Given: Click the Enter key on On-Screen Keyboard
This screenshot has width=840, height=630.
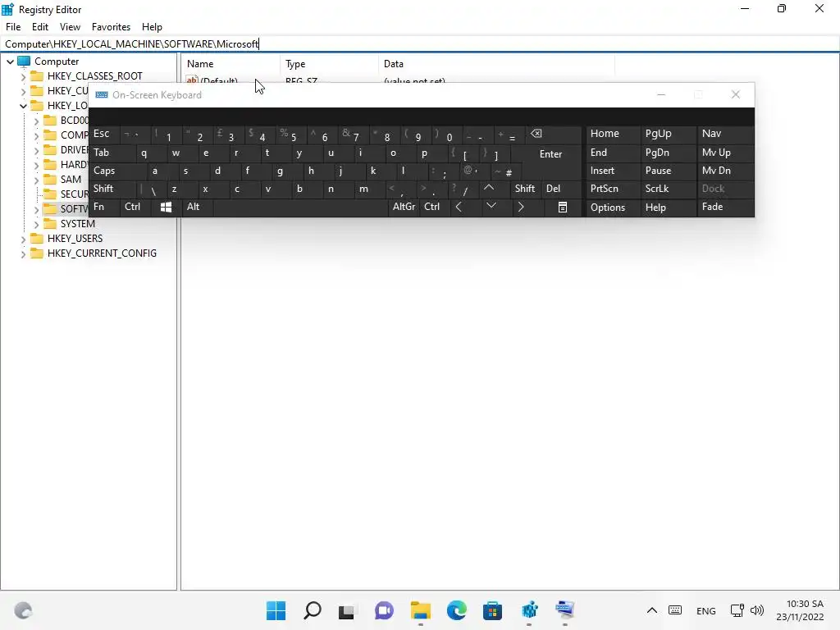Looking at the screenshot, I should click(x=550, y=154).
